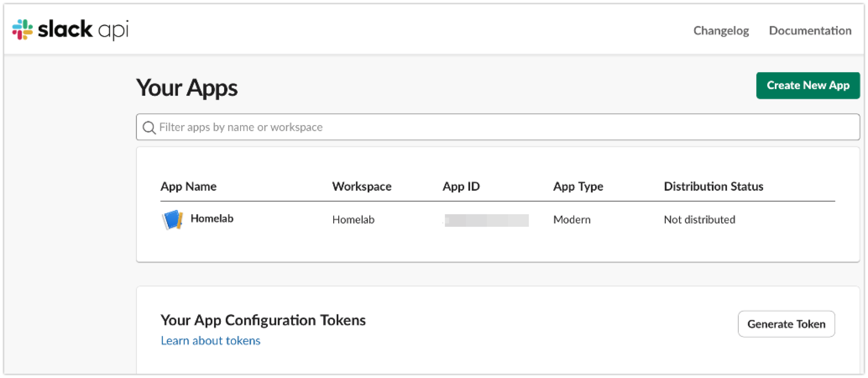Click the Homelab app notebook icon
This screenshot has width=868, height=378.
(173, 220)
